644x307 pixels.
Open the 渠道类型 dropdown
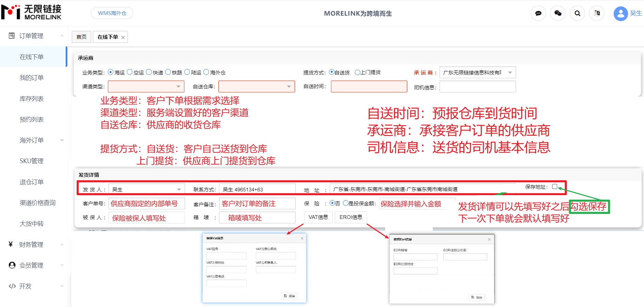(146, 86)
